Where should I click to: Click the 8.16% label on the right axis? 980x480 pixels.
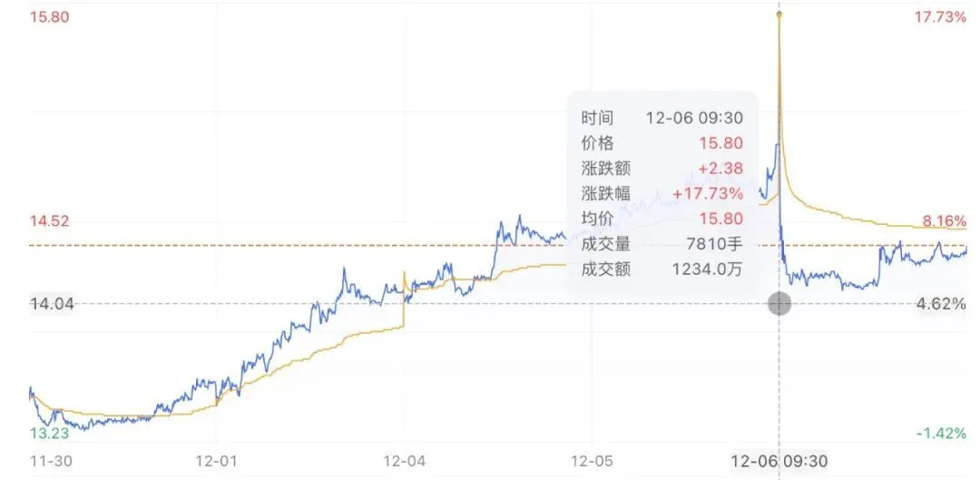(946, 220)
